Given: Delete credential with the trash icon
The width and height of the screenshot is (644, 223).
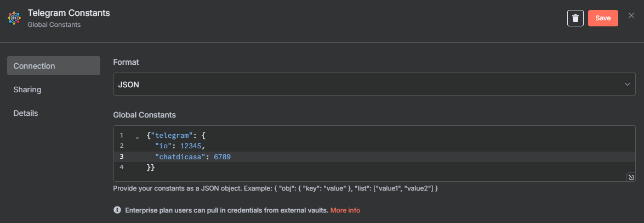Looking at the screenshot, I should tap(575, 18).
